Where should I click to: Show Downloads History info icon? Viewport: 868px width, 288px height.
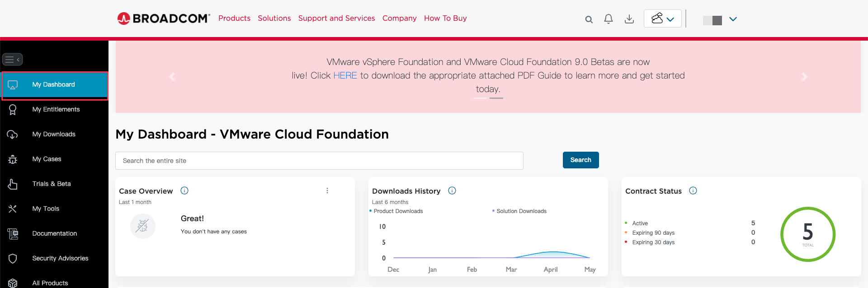[x=452, y=190]
